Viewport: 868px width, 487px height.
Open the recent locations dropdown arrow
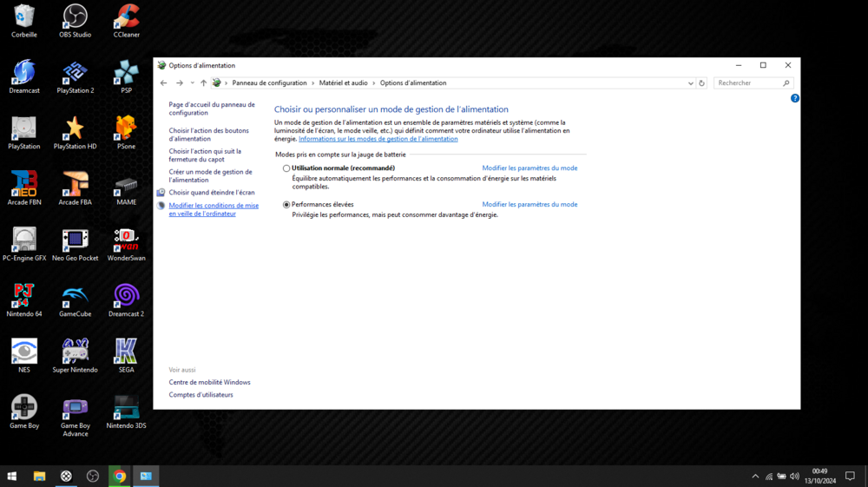pyautogui.click(x=192, y=83)
